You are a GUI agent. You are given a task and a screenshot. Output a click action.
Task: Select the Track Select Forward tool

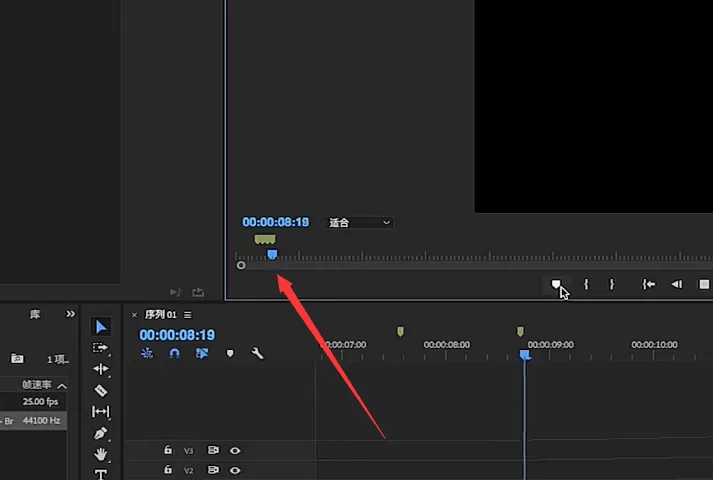point(100,348)
